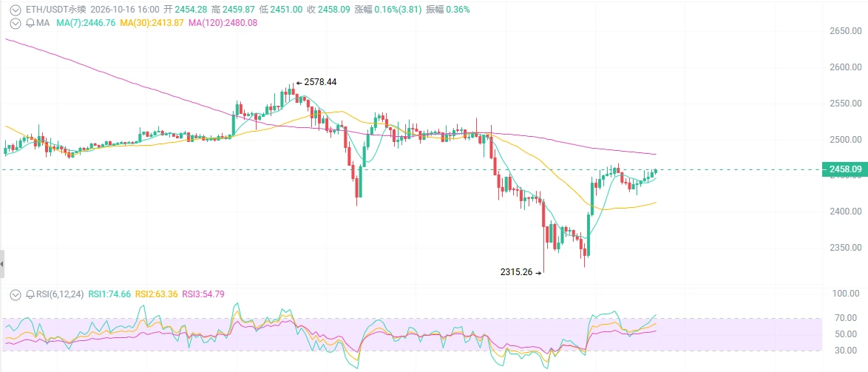
Task: Click the amplitude value 0.36%
Action: tap(457, 10)
